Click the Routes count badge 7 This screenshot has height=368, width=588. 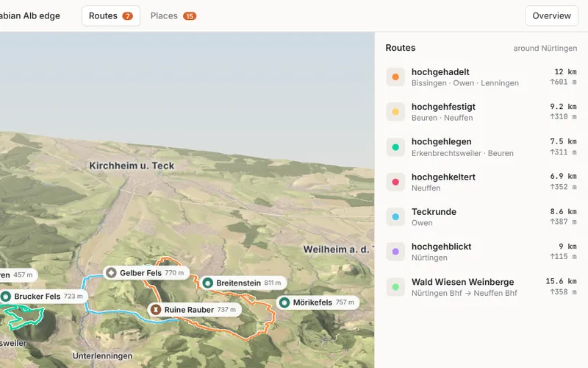point(127,16)
